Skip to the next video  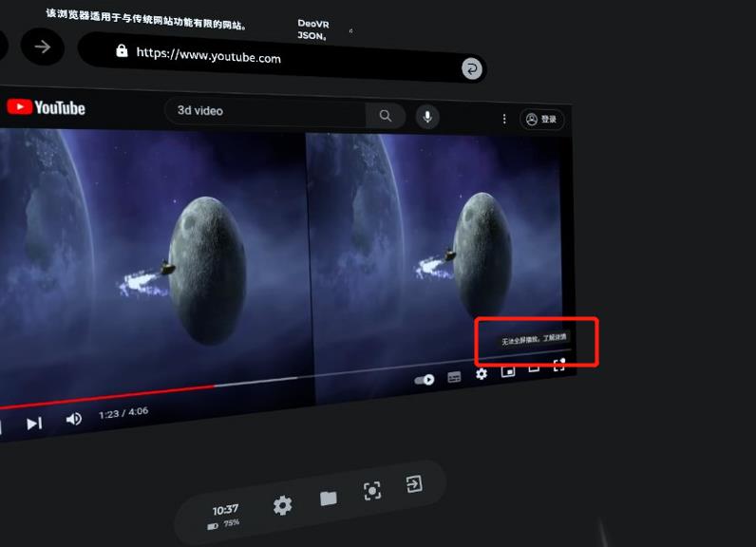(x=34, y=424)
